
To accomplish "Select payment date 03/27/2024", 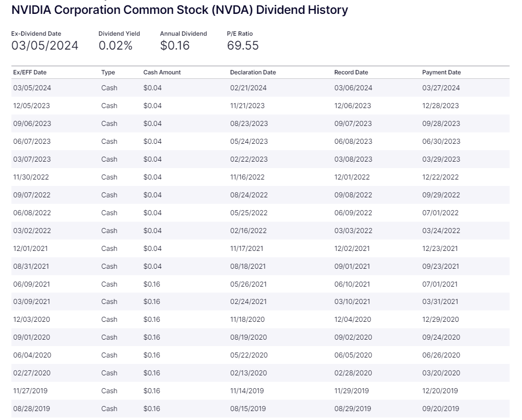I will [441, 88].
